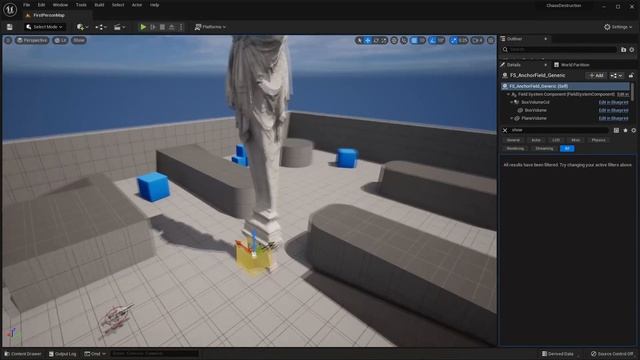Activate the select objects cursor tool
640x360 pixels.
(x=359, y=40)
